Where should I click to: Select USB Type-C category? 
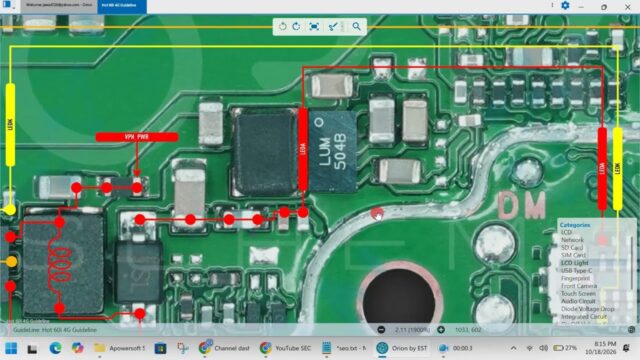(x=576, y=271)
